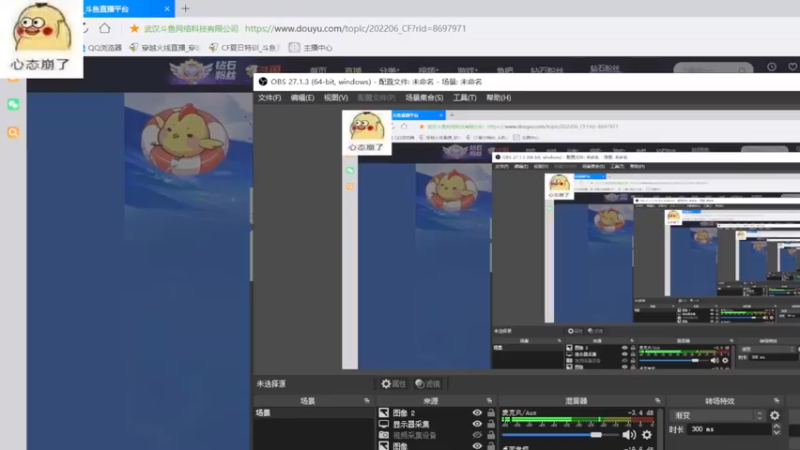The width and height of the screenshot is (800, 450).
Task: Click the 麦克风/Aux audio level meter
Action: tap(578, 420)
